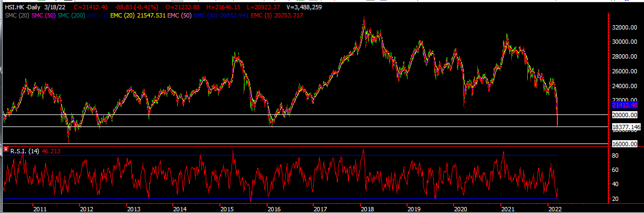Click the RSI axis label 80
The width and height of the screenshot is (644, 213).
click(x=615, y=156)
